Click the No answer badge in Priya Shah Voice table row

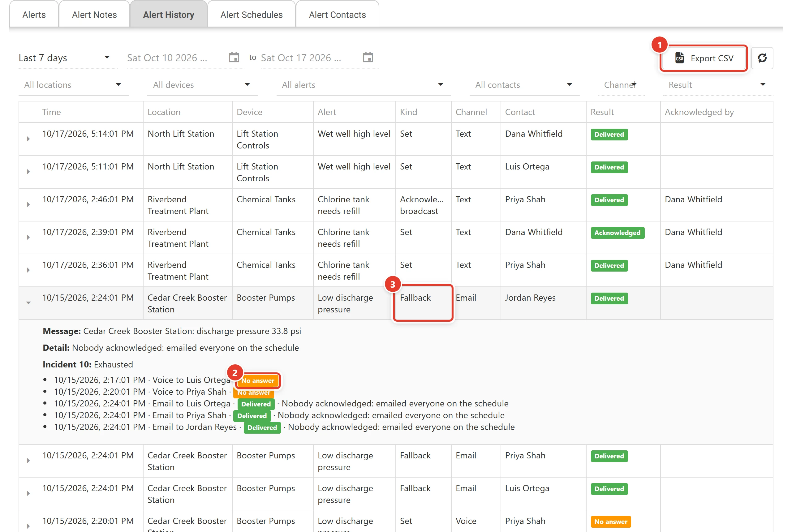(x=611, y=522)
